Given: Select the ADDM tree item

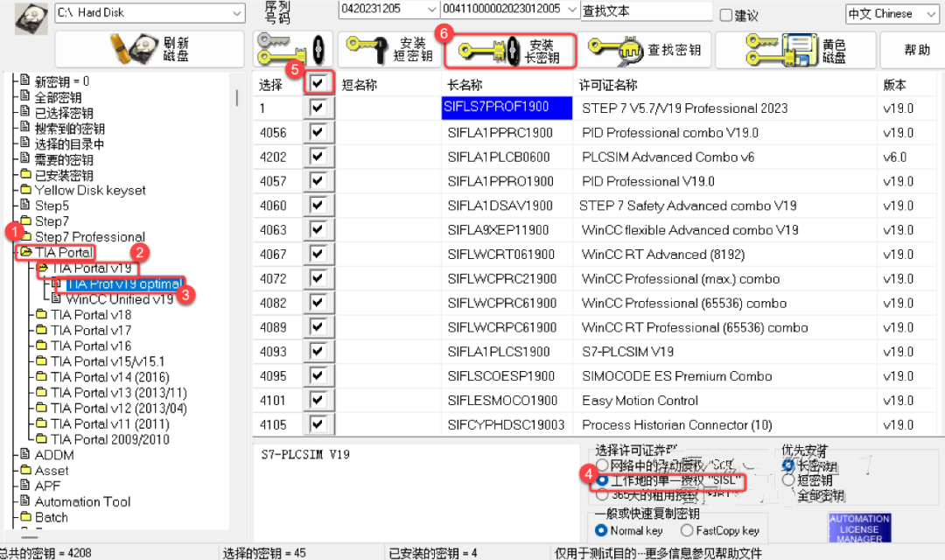Looking at the screenshot, I should [x=54, y=455].
